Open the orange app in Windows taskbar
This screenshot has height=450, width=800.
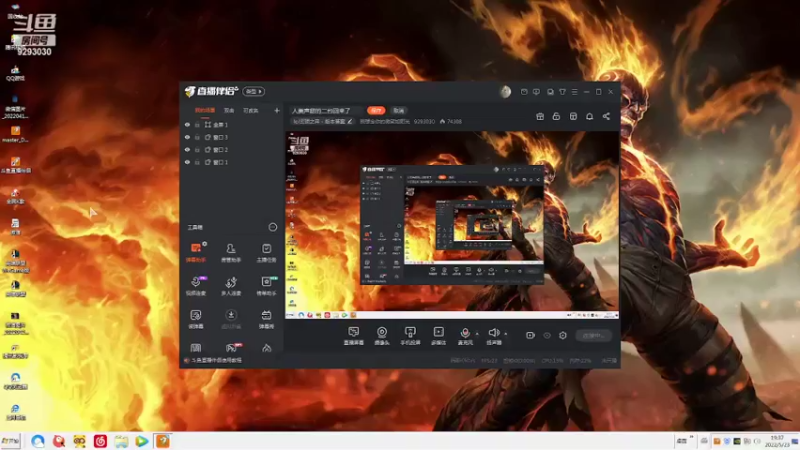pos(162,441)
